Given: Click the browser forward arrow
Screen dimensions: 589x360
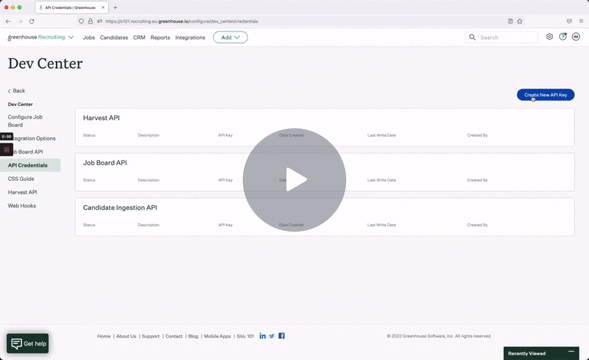Looking at the screenshot, I should pos(20,21).
